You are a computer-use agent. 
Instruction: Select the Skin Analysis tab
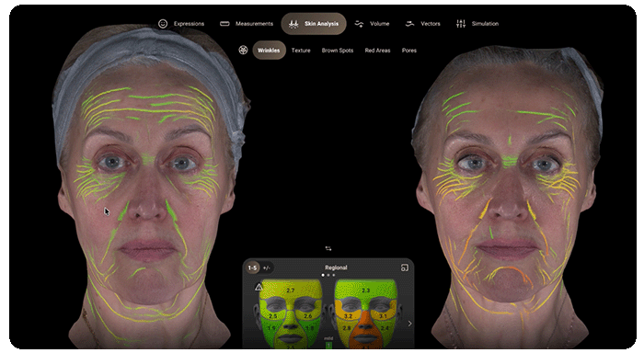click(x=314, y=24)
